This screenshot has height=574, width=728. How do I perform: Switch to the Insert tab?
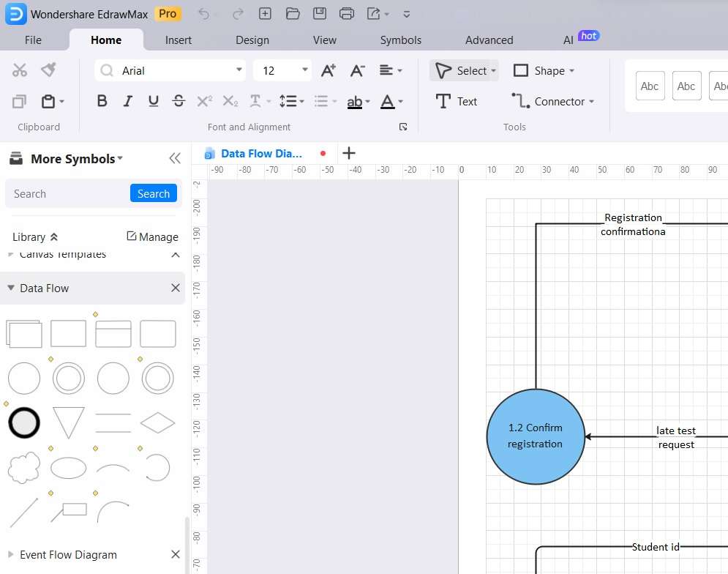click(x=179, y=40)
